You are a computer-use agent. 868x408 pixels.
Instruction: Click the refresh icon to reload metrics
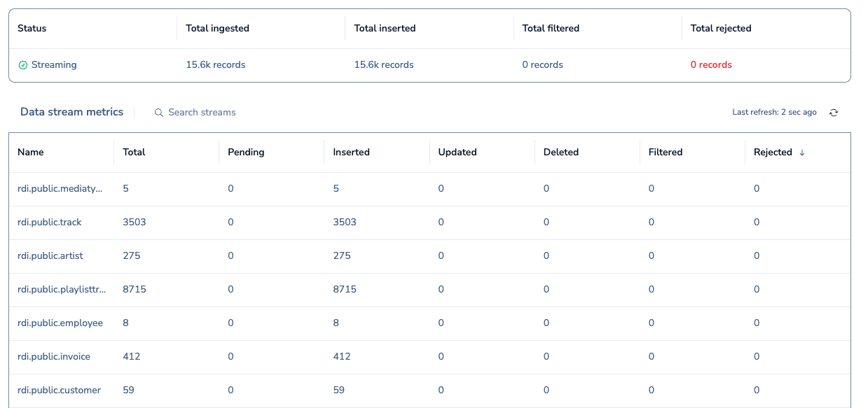(833, 112)
